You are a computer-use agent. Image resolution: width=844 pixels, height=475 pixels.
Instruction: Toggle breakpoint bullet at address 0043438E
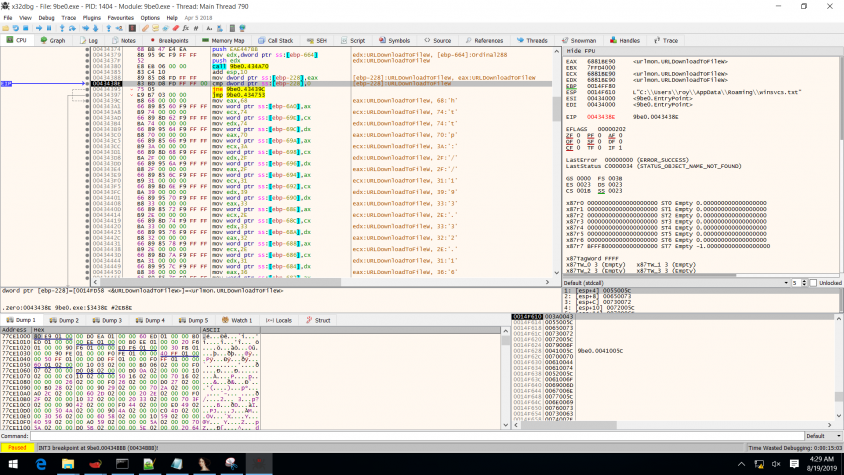pos(87,83)
